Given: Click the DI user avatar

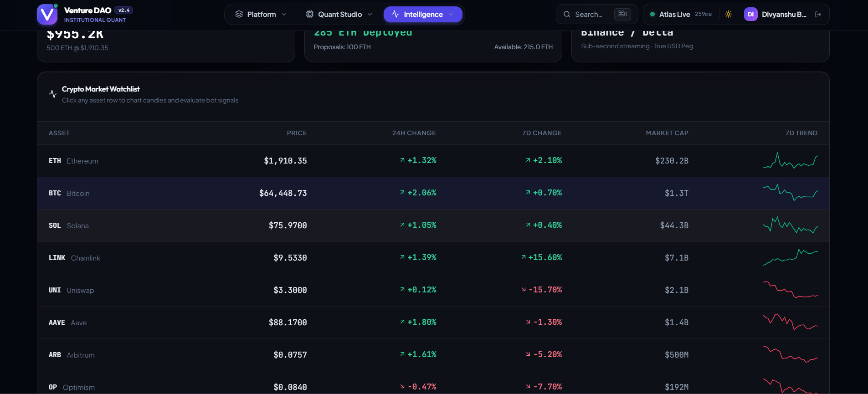Looking at the screenshot, I should (x=751, y=15).
